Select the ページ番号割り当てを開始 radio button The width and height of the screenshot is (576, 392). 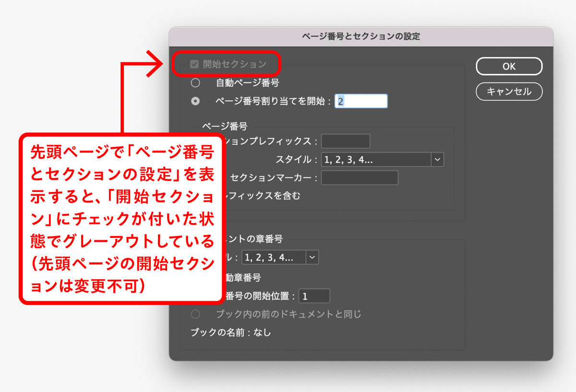(x=195, y=101)
